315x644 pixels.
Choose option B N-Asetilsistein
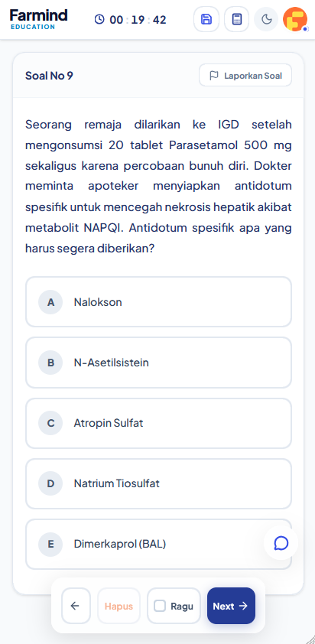point(158,363)
